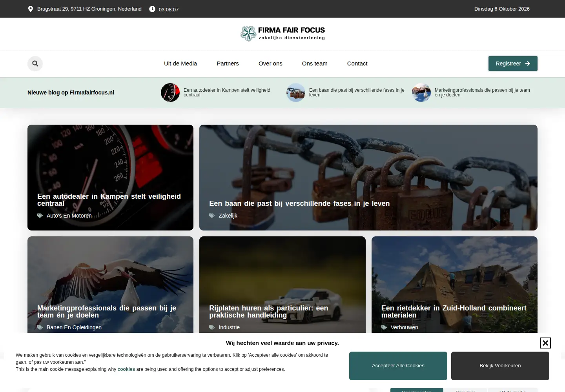565x392 pixels.
Task: Open ticker headline about Marketingprofessionals
Action: point(482,93)
